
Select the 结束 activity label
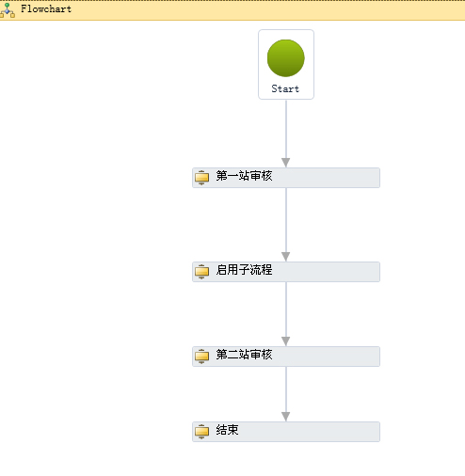click(227, 430)
